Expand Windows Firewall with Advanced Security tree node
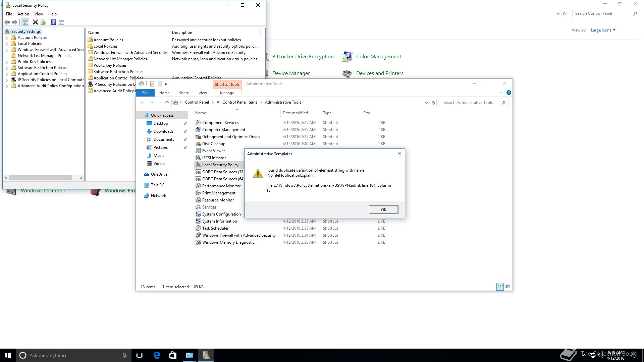 pos(7,50)
